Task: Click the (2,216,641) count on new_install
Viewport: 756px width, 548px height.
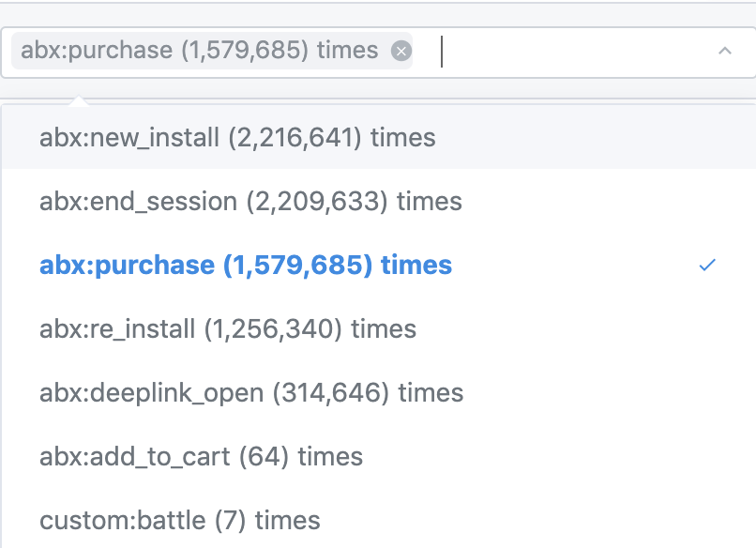Action: point(295,138)
